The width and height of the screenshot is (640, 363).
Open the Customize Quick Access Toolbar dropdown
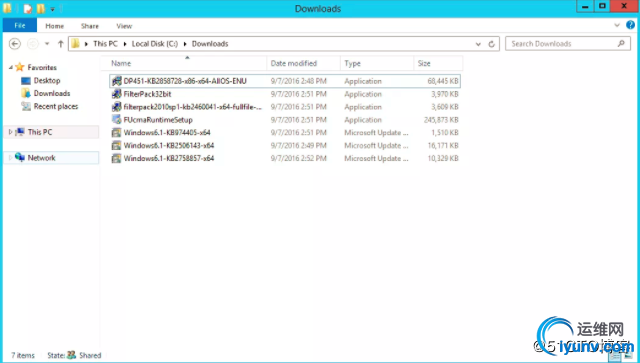click(52, 9)
